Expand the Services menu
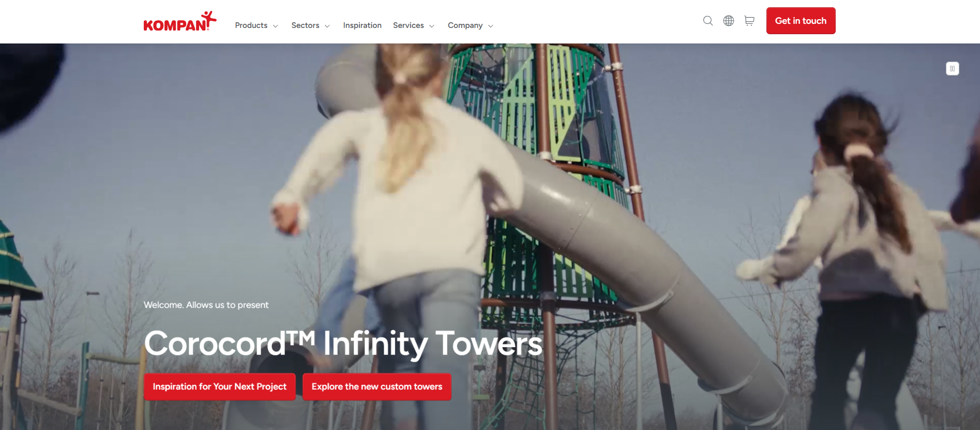The width and height of the screenshot is (980, 430). 414,25
